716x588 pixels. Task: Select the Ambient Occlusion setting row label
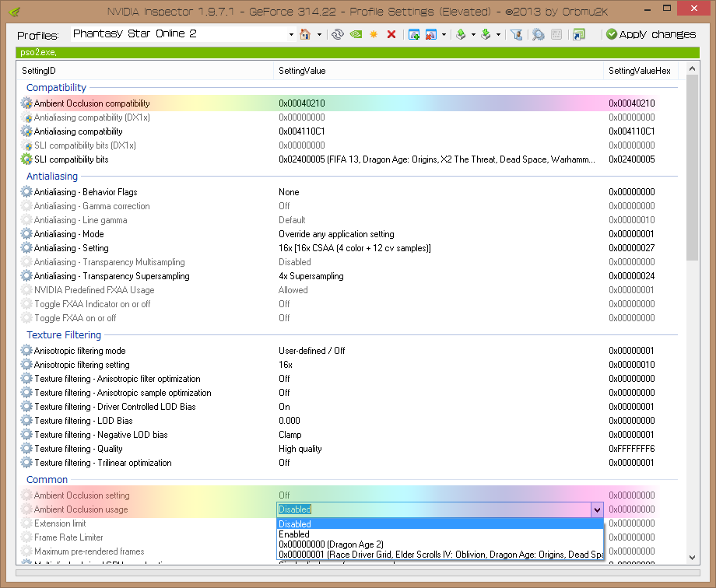pyautogui.click(x=82, y=495)
